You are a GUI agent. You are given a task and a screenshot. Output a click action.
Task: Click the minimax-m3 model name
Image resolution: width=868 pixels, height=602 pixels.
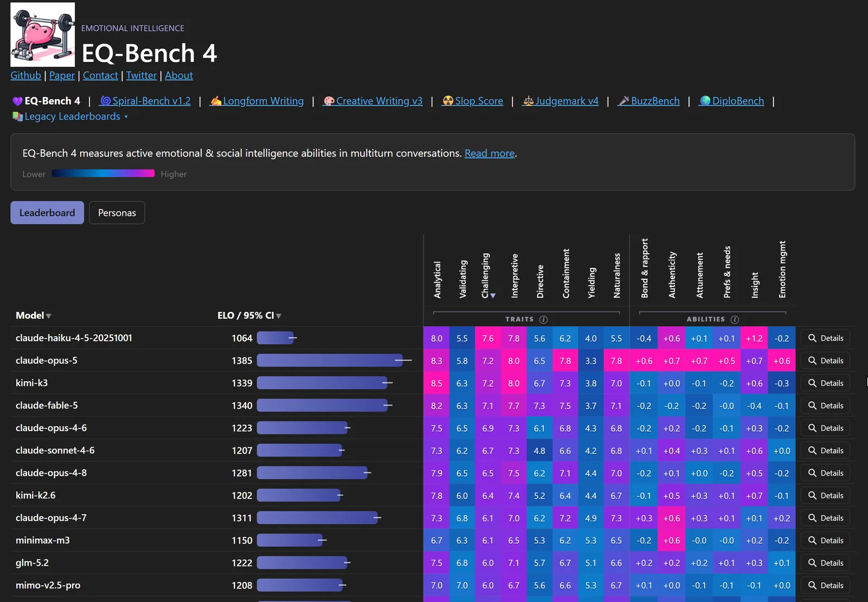pyautogui.click(x=43, y=541)
